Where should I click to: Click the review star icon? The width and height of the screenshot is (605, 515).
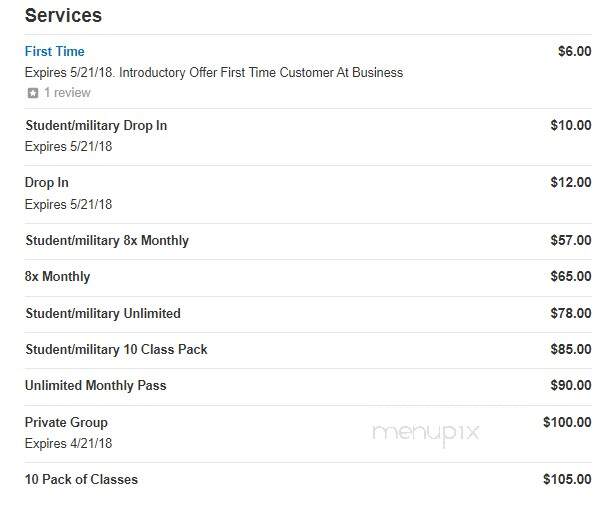point(33,93)
